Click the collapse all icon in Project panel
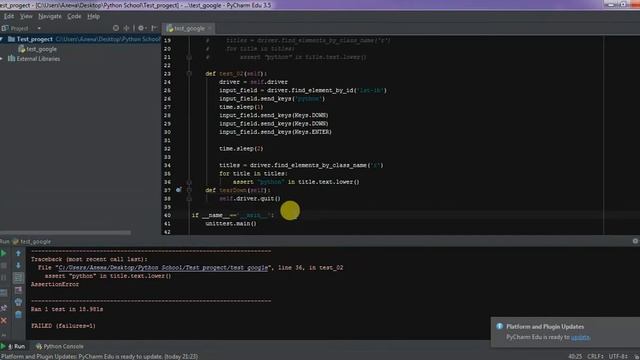This screenshot has width=640, height=360. (x=127, y=28)
